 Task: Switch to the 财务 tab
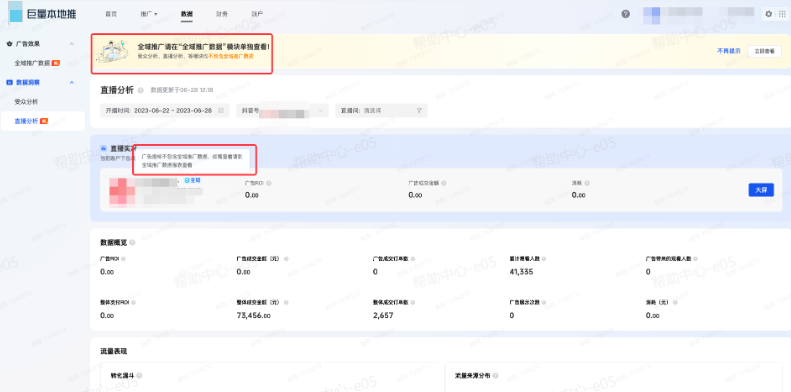click(221, 14)
